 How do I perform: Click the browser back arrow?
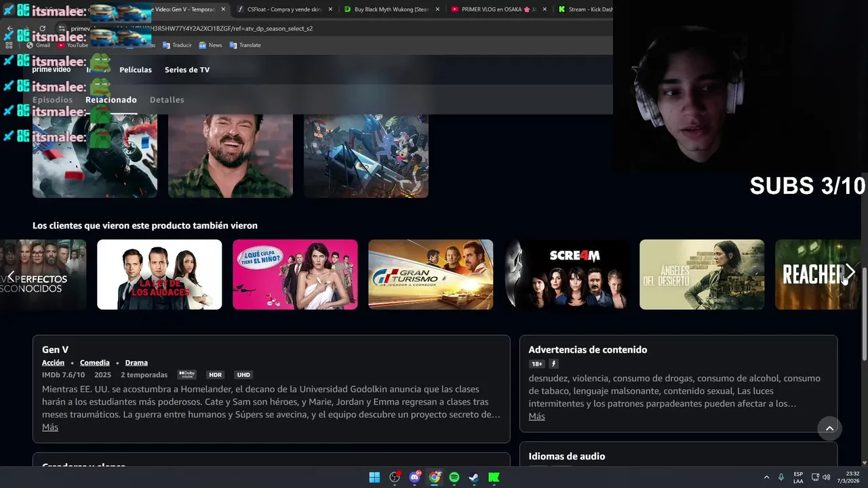pos(9,28)
